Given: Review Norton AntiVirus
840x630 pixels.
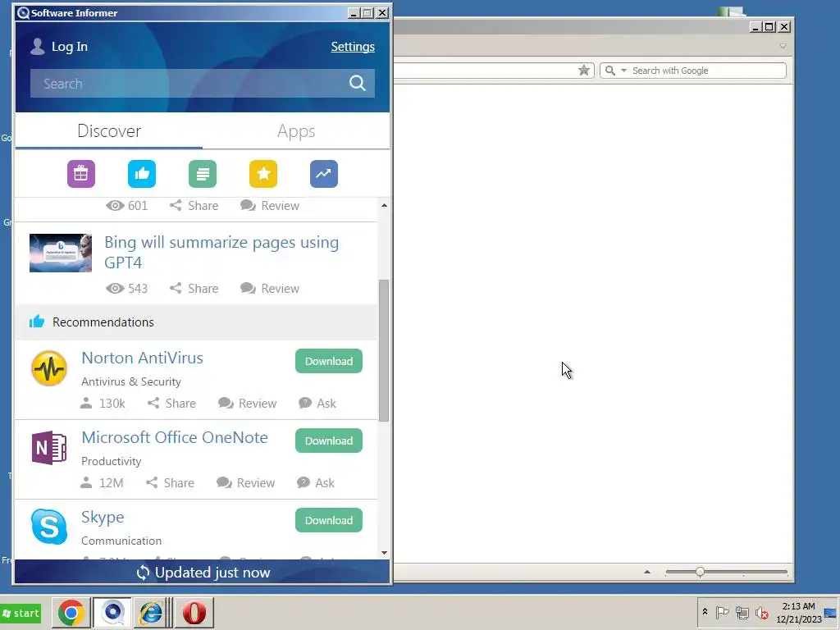Looking at the screenshot, I should 247,404.
